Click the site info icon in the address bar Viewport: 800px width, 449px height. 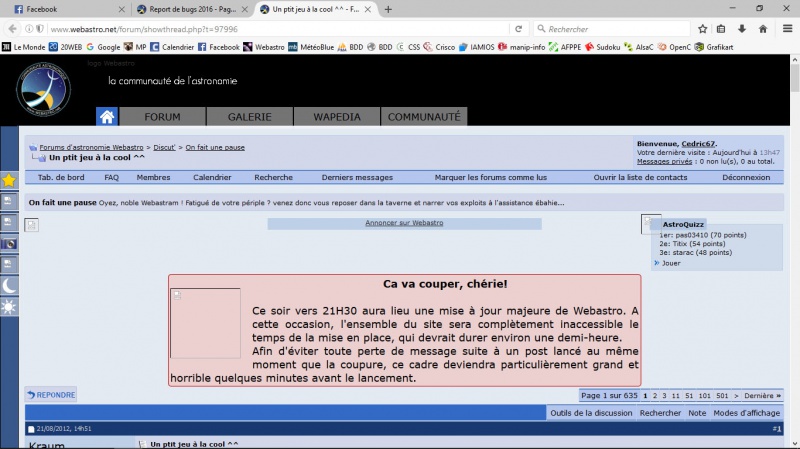29,29
